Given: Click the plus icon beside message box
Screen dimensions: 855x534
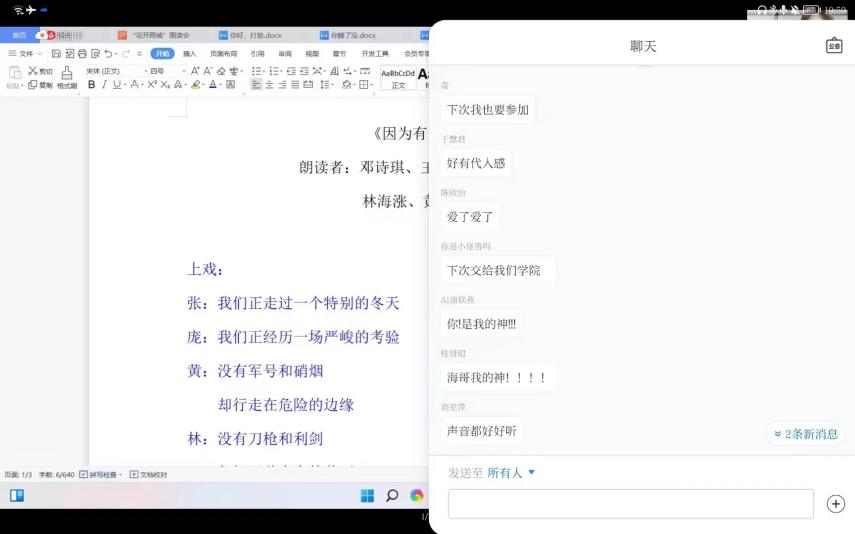Looking at the screenshot, I should (836, 504).
